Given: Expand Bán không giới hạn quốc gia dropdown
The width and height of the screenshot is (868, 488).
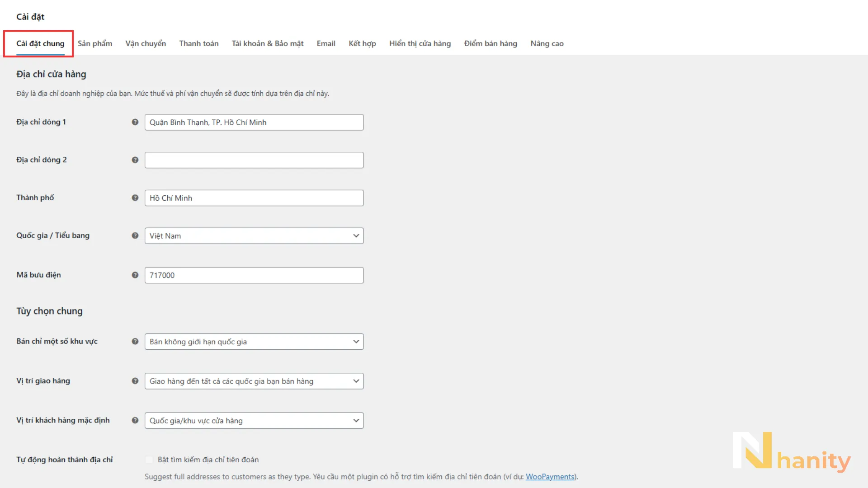Looking at the screenshot, I should pyautogui.click(x=254, y=342).
